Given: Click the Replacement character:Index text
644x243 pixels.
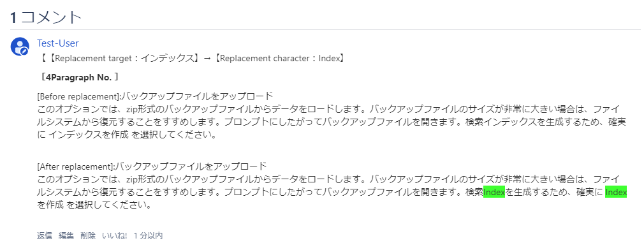Looking at the screenshot, I should [280, 59].
